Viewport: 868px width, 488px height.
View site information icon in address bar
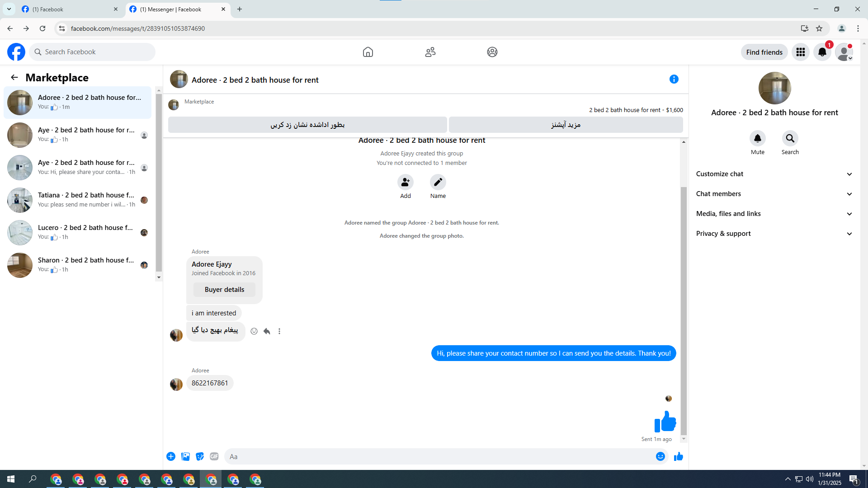[62, 28]
